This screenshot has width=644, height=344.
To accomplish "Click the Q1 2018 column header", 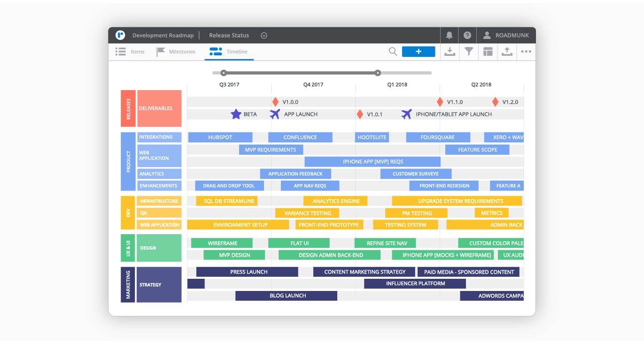I will [x=397, y=85].
